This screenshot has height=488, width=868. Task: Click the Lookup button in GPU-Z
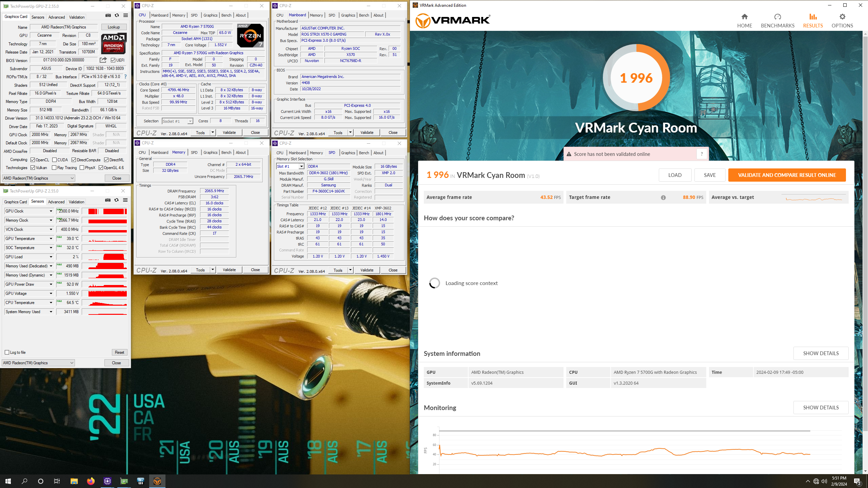pyautogui.click(x=114, y=27)
